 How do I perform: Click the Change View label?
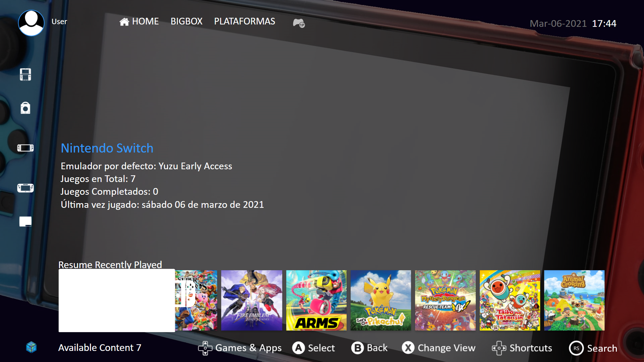(x=446, y=348)
